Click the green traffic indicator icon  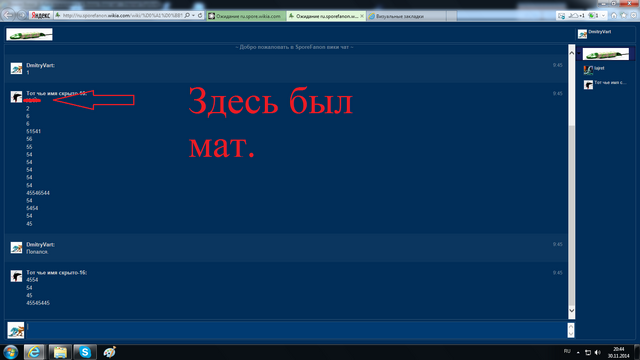click(591, 16)
